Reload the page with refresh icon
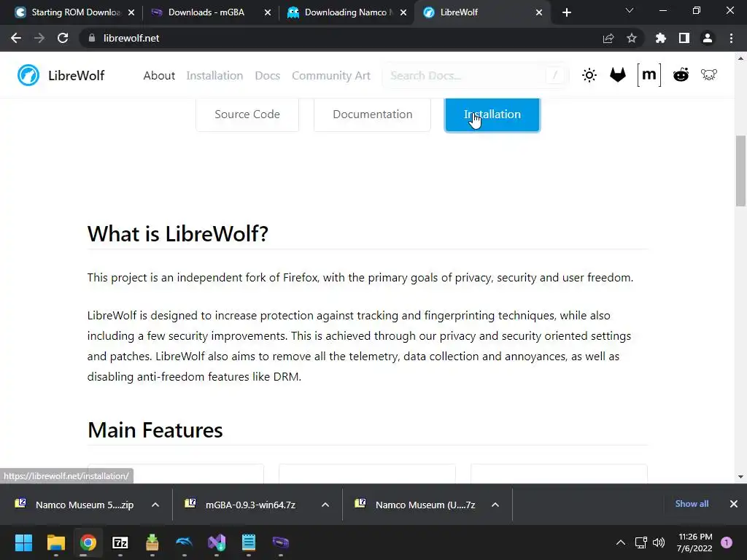Screen dimensions: 747x560 [x=63, y=38]
